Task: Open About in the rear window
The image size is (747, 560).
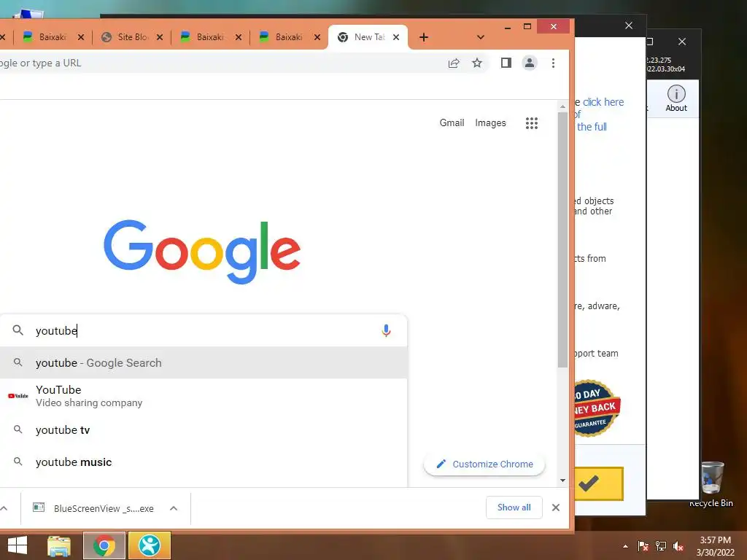Action: [x=676, y=98]
